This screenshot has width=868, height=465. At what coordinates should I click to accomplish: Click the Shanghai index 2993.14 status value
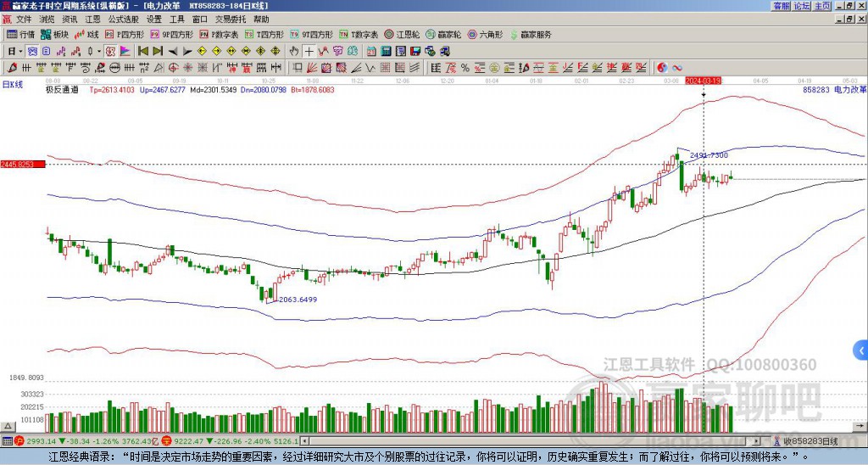41,441
